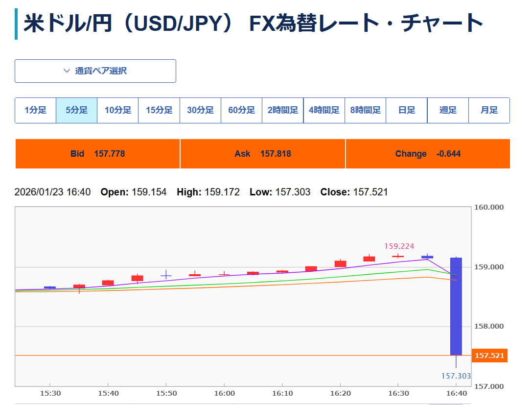532x405 pixels.
Task: Select the 週足 weekly timeframe tab
Action: (x=448, y=110)
